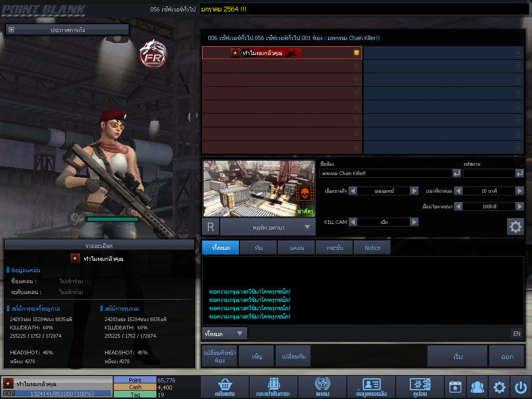Switch to the ทีม chat tab
Screen dimensions: 532x399
tap(259, 248)
